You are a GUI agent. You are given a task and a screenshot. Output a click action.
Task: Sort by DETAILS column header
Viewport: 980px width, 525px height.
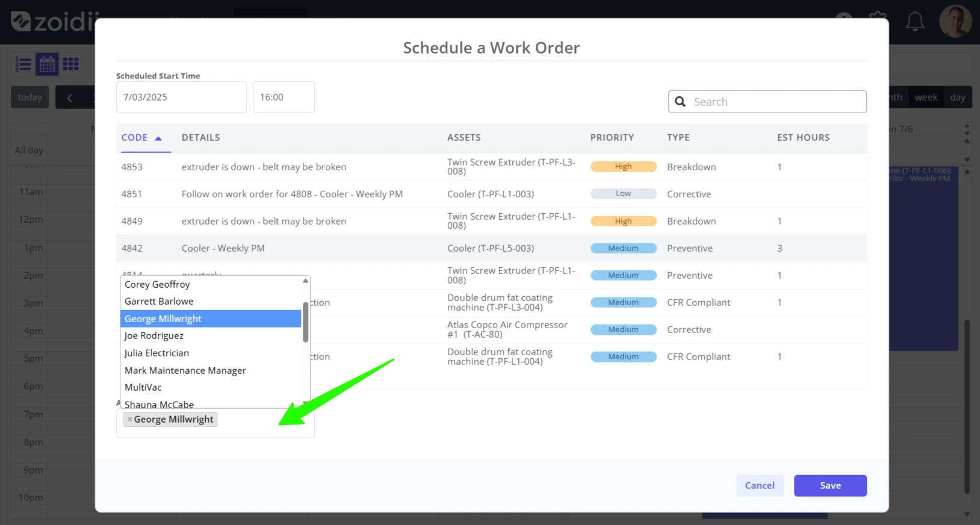pyautogui.click(x=201, y=137)
